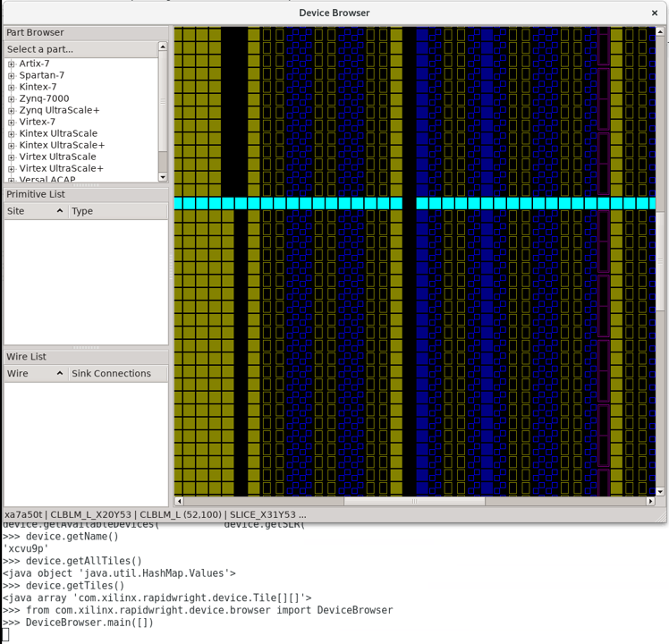The image size is (669, 644).
Task: Click status bar text 'xa7a50t | CLBLM_L_X20Y53'
Action: click(68, 514)
